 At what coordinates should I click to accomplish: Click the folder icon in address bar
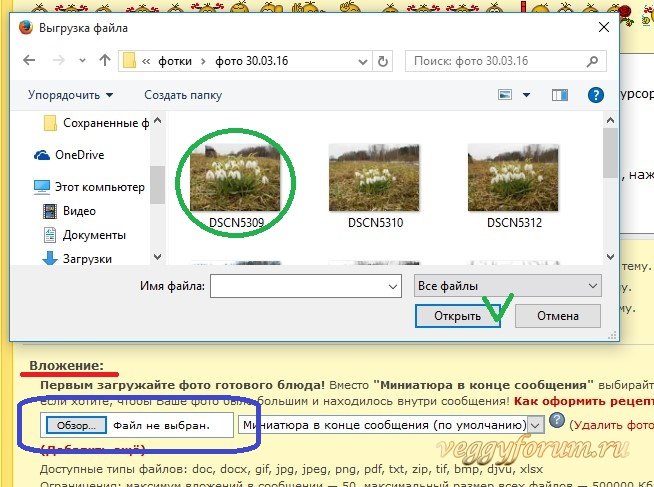(x=130, y=61)
